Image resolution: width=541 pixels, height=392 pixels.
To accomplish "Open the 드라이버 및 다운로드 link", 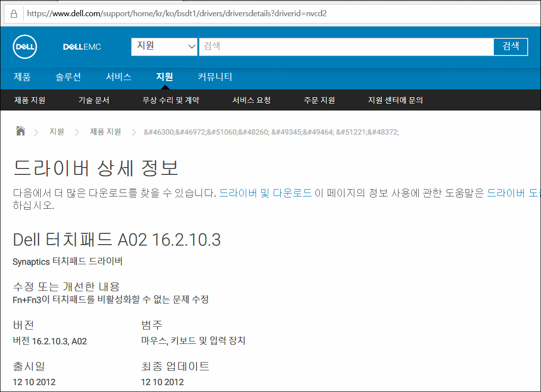I will click(266, 193).
